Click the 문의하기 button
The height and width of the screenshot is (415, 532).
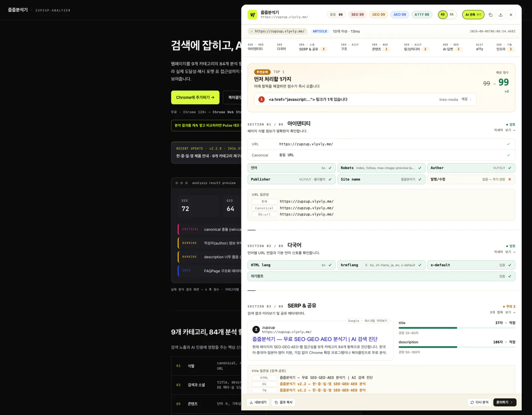(505, 402)
